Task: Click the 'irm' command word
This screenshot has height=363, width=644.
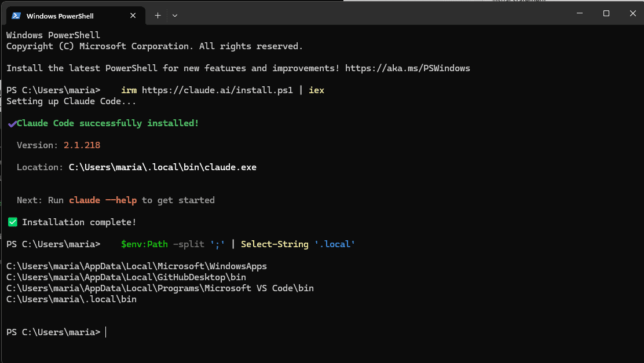Action: click(129, 90)
